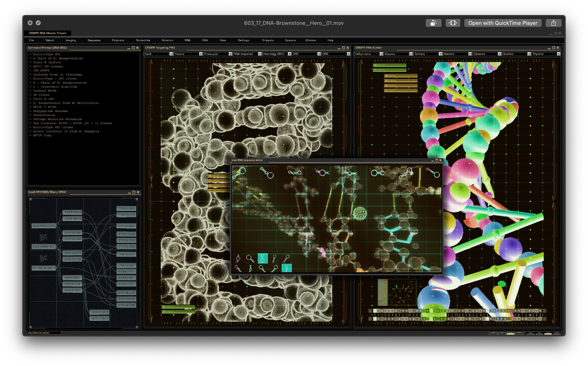Viewport: 588px width, 366px height.
Task: Choose second hairpin tool in tracrRNA bottom palette lower row
Action: pyautogui.click(x=250, y=268)
